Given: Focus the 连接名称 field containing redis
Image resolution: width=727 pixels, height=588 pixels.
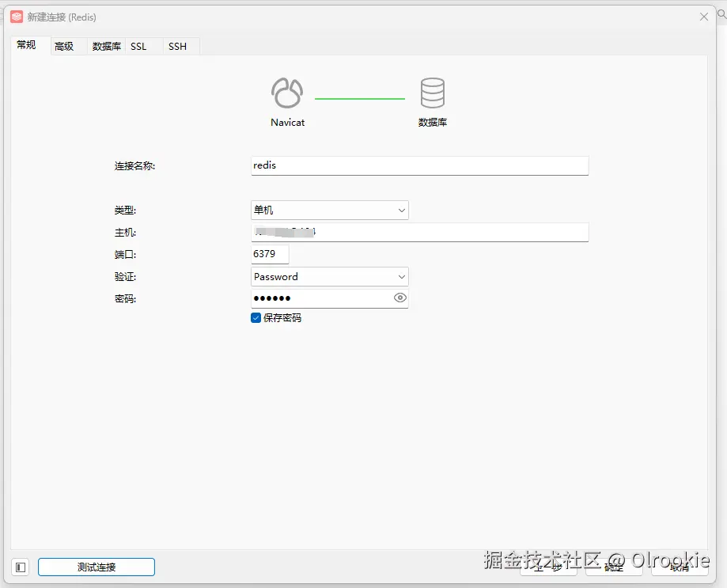Looking at the screenshot, I should pos(419,165).
